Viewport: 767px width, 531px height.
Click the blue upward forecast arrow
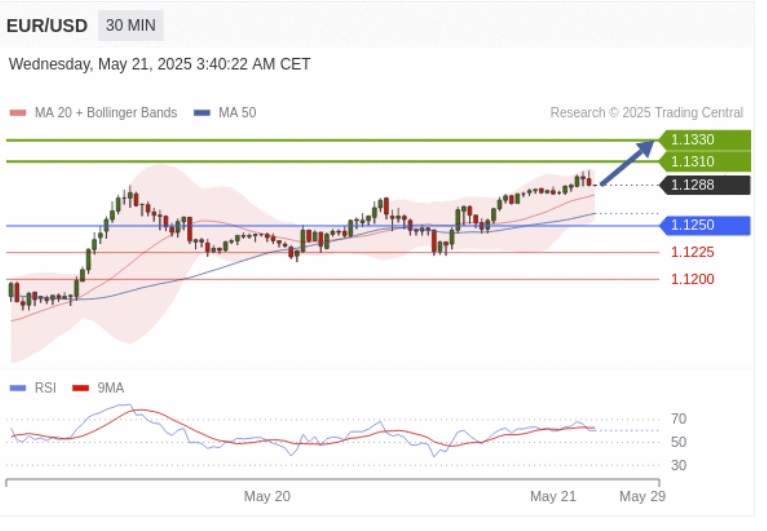point(627,164)
